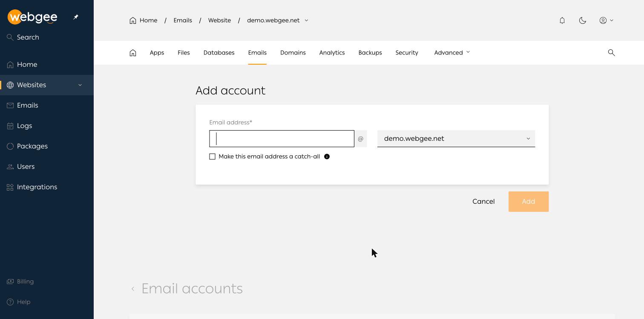Open Integrations in sidebar
644x319 pixels.
[x=47, y=187]
